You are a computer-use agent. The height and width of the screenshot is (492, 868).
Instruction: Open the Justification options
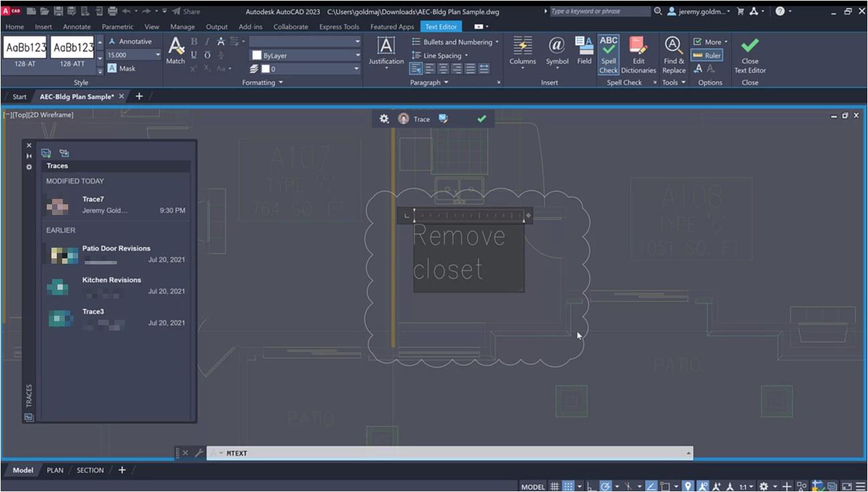click(386, 53)
